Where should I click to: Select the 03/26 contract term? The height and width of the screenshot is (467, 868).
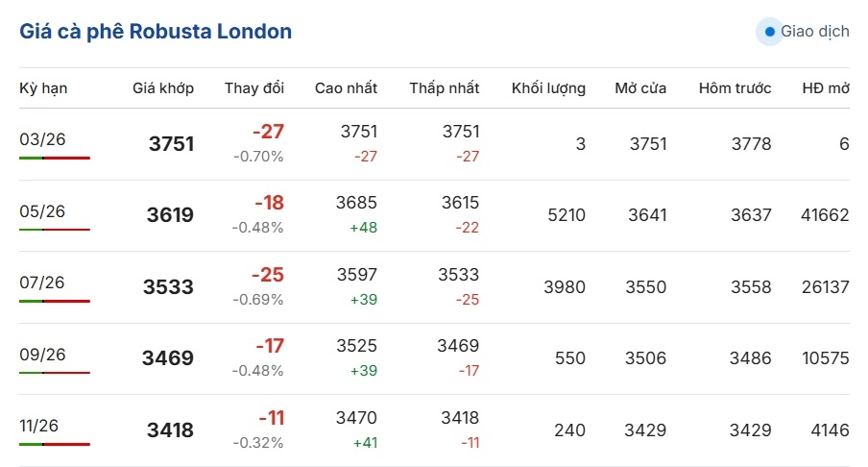42,139
